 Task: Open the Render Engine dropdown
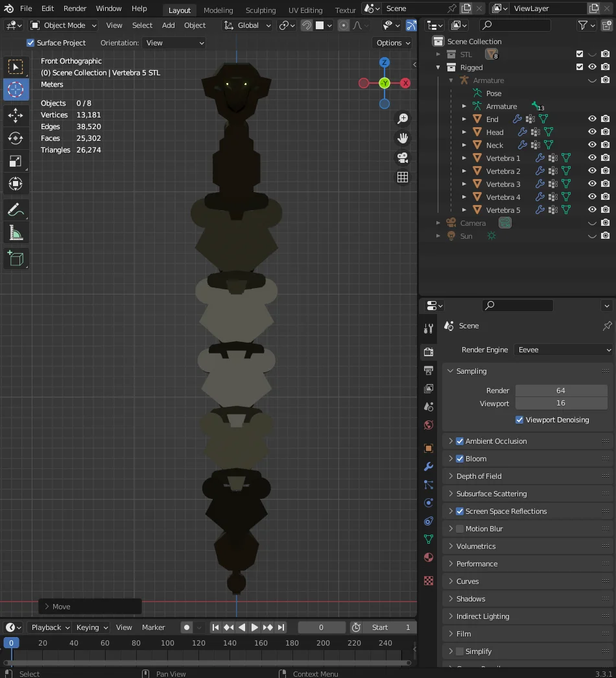click(563, 350)
